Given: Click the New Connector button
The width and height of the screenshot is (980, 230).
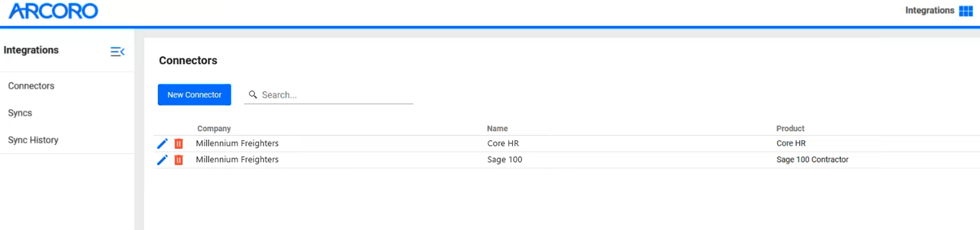Looking at the screenshot, I should [x=194, y=95].
